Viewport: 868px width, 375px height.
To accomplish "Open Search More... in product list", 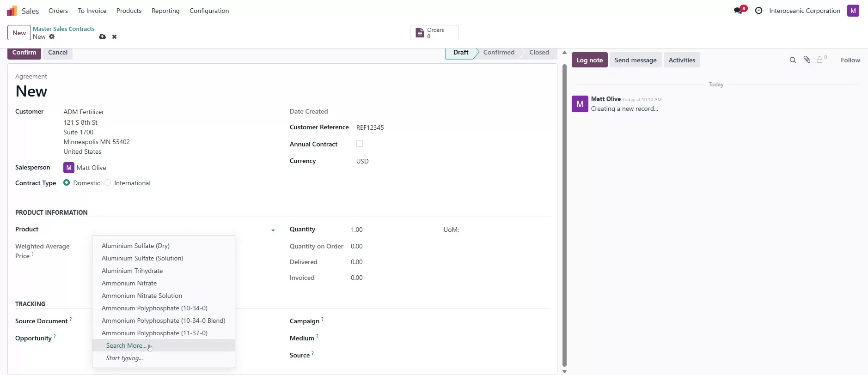I will coord(164,345).
